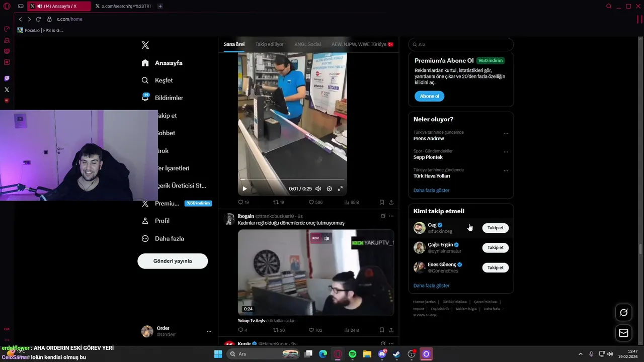Follow Ceg with Takip et button

[x=496, y=228]
